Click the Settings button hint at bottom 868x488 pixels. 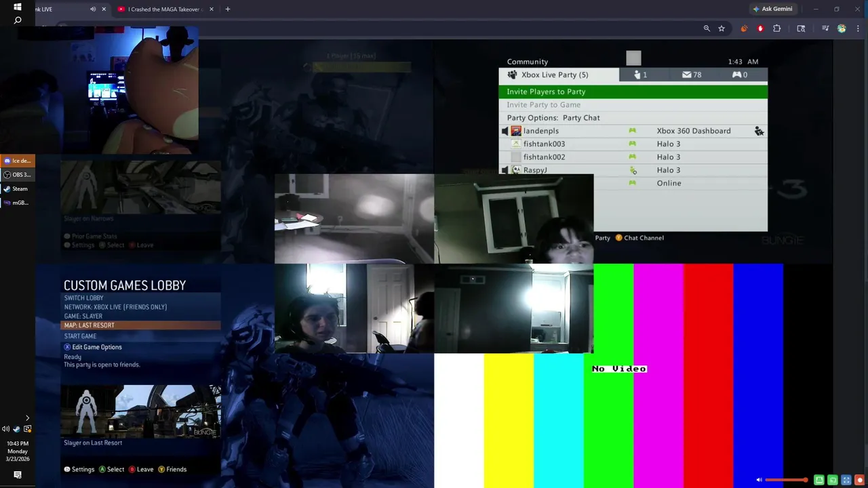click(x=79, y=469)
